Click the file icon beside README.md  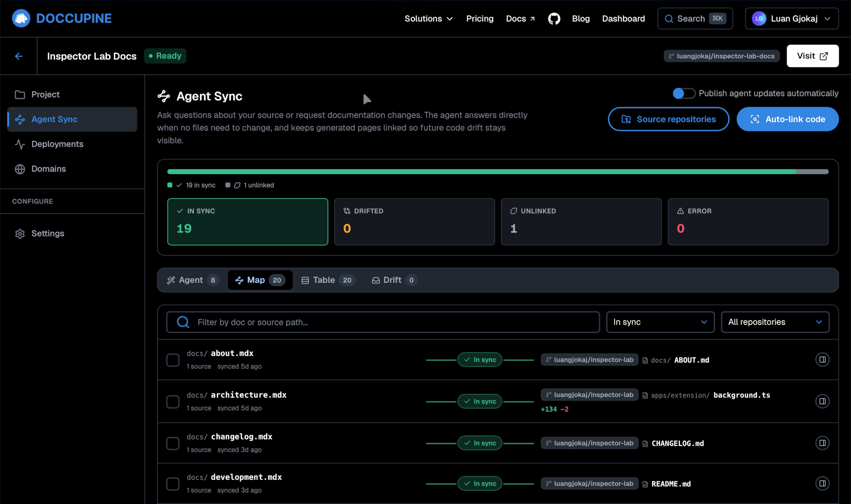pyautogui.click(x=645, y=484)
